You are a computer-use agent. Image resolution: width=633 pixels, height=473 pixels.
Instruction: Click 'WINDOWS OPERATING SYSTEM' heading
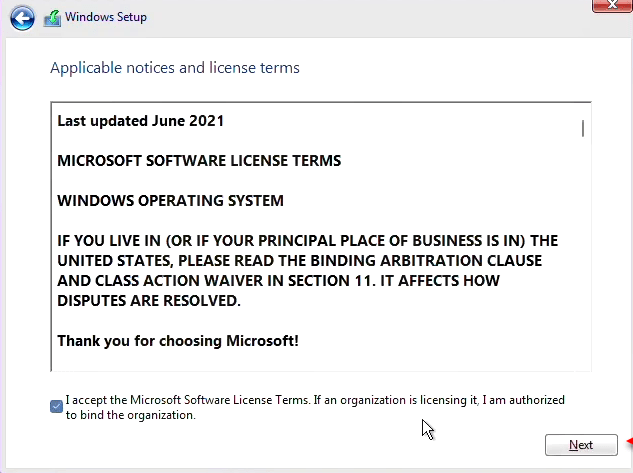[170, 201]
